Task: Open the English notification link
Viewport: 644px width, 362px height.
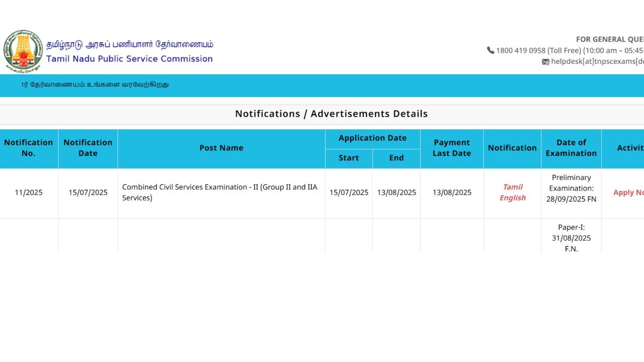Action: (x=512, y=198)
